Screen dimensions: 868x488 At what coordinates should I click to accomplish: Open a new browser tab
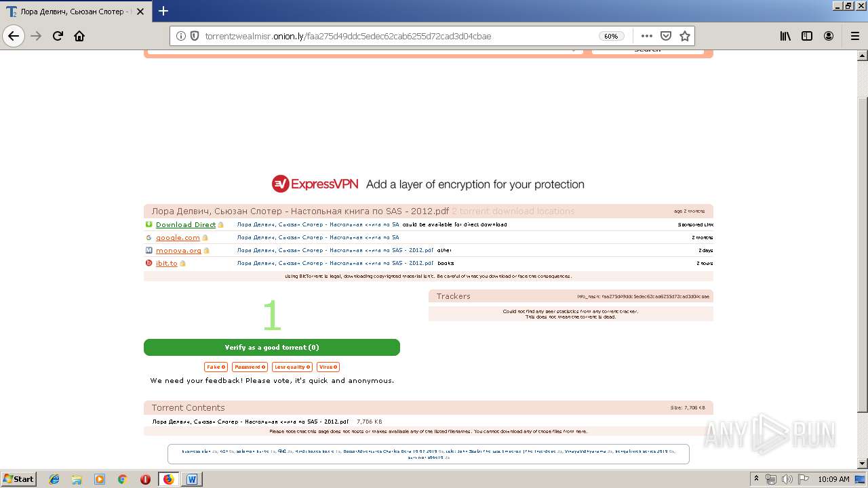(163, 11)
